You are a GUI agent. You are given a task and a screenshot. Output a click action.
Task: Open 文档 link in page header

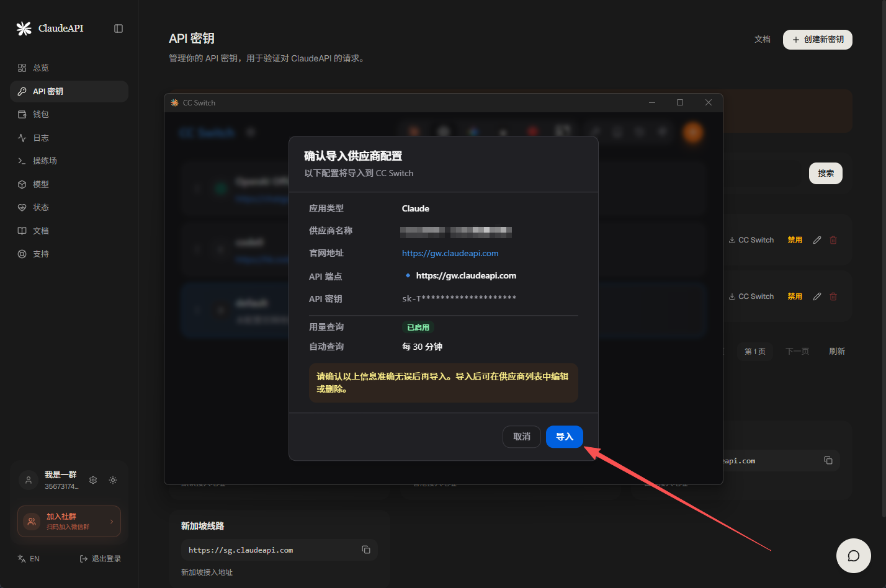point(763,40)
